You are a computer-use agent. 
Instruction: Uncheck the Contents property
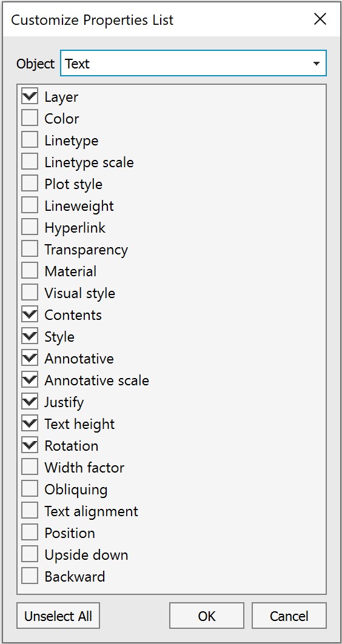click(30, 315)
